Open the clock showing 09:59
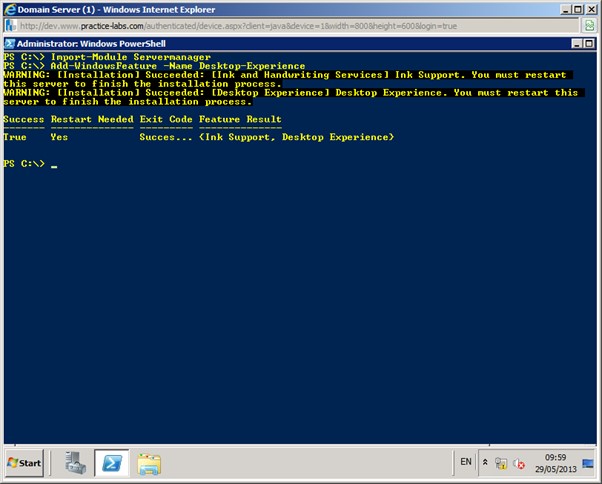Image resolution: width=602 pixels, height=484 pixels. click(555, 457)
